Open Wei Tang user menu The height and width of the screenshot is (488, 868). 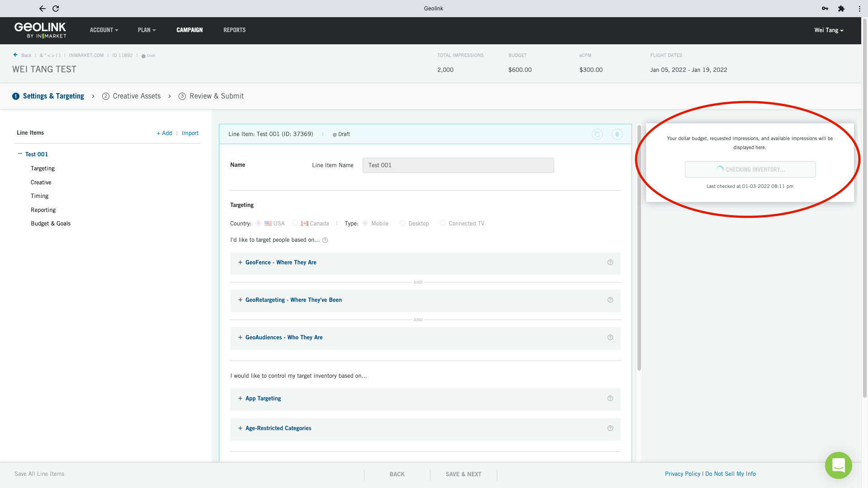click(829, 30)
